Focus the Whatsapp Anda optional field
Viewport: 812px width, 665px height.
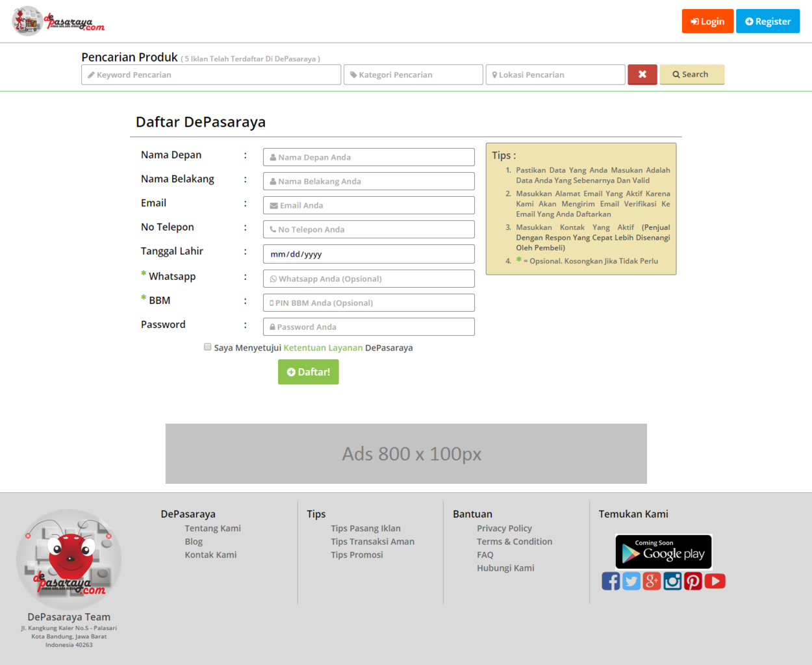(369, 279)
